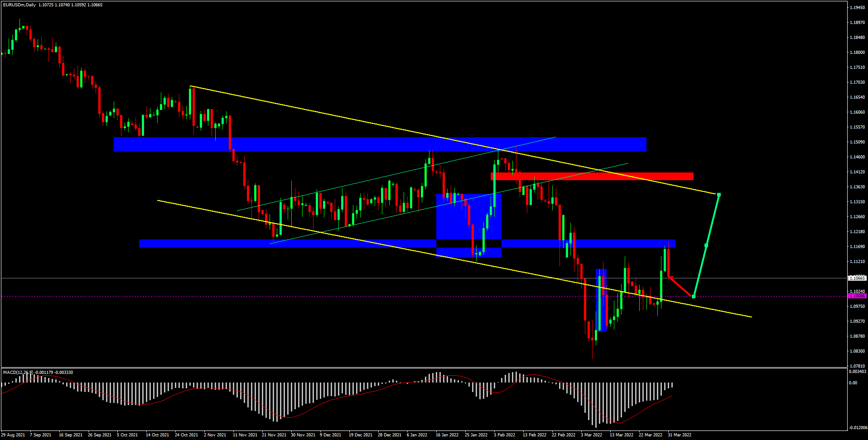This screenshot has height=440, width=868.
Task: Click the red projected down-move line
Action: click(x=681, y=286)
